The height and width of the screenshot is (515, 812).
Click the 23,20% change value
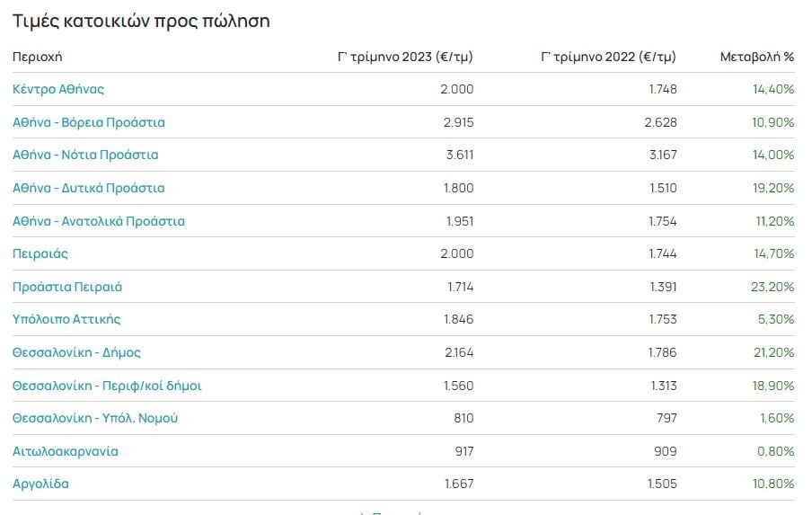point(772,287)
